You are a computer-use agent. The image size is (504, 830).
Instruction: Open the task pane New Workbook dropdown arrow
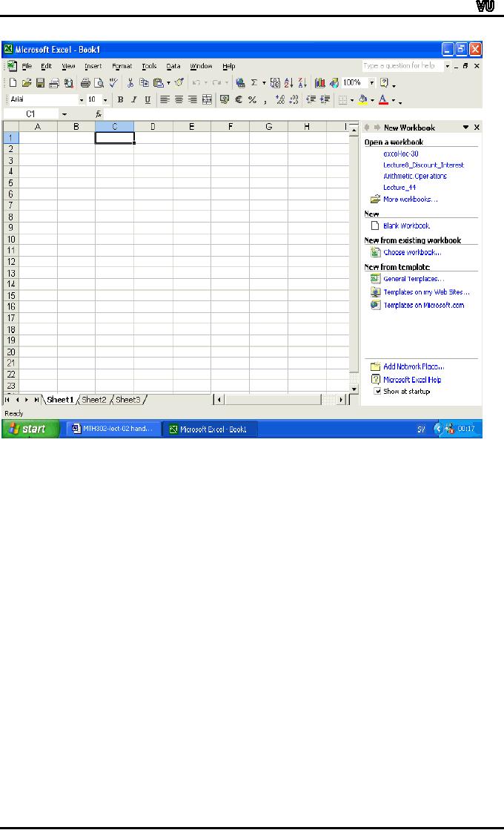click(465, 128)
